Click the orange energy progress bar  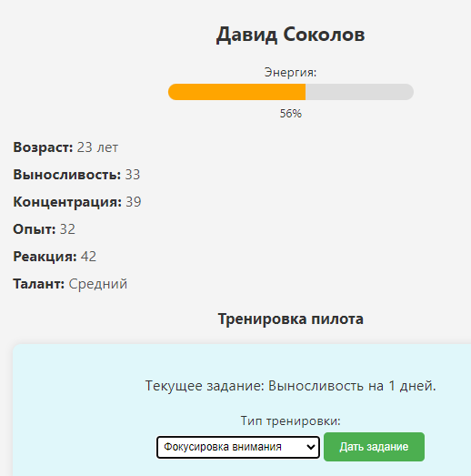[291, 92]
